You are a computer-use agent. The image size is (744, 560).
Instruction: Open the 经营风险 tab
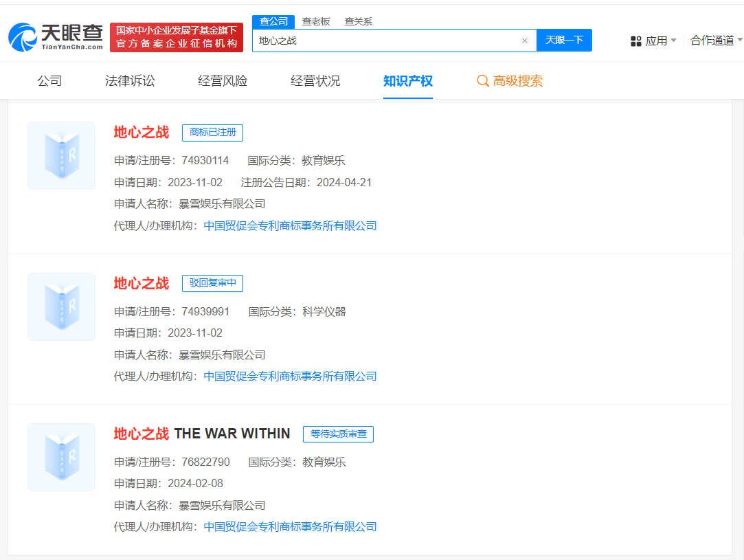pyautogui.click(x=221, y=80)
